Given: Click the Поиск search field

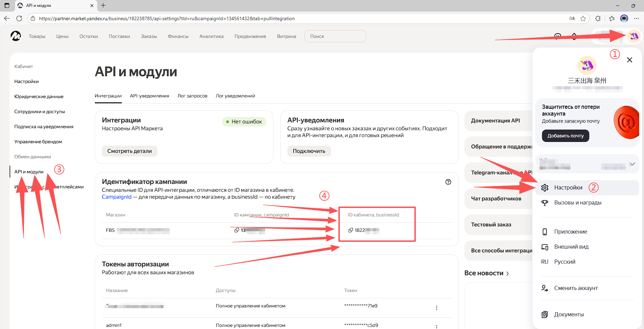Looking at the screenshot, I should point(335,36).
